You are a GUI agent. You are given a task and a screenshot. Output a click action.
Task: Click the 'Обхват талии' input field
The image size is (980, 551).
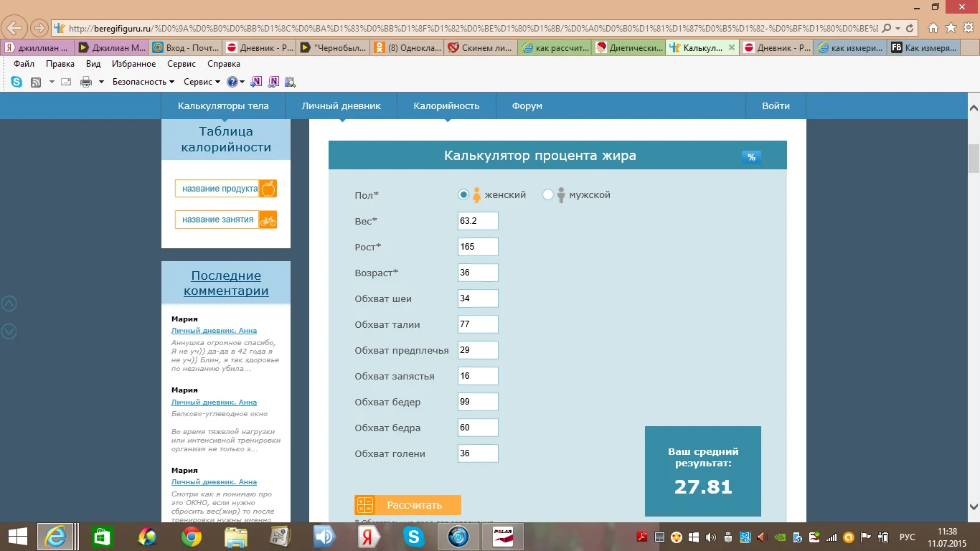(x=478, y=324)
